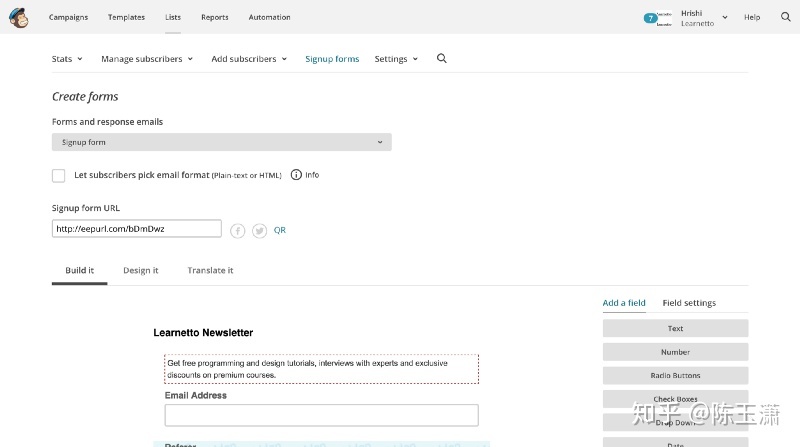Open the Campaigns menu
The height and width of the screenshot is (447, 800).
(x=68, y=17)
